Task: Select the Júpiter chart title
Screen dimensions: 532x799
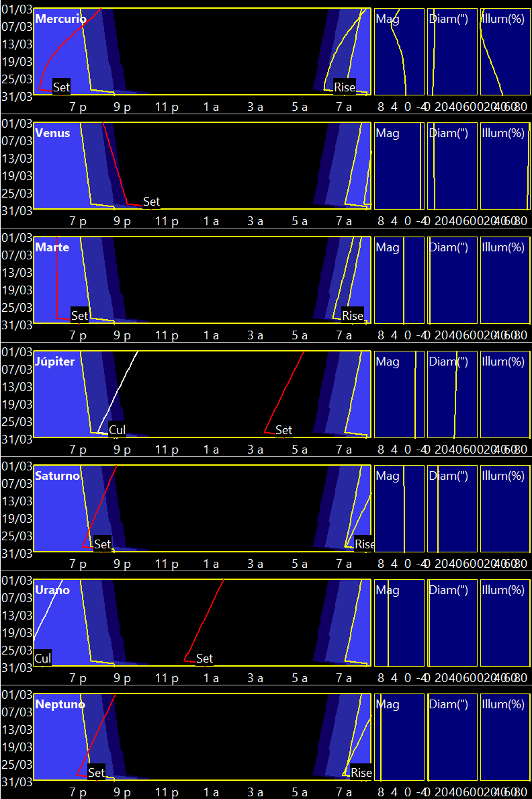Action: point(55,362)
